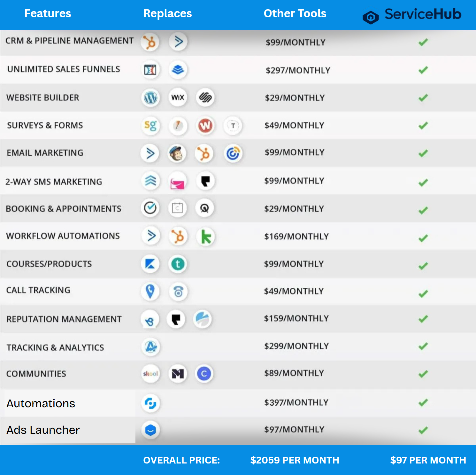Select the green K icon in Workflow Automations
The image size is (476, 475).
point(205,237)
